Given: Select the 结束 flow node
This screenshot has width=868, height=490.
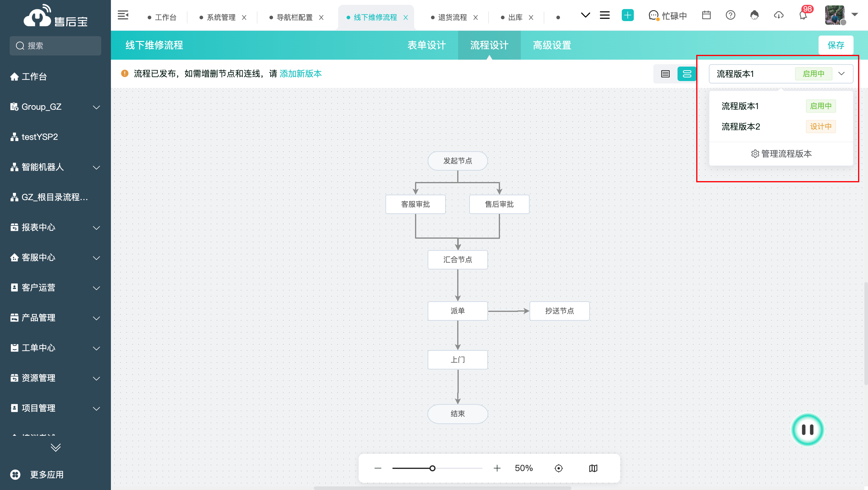Looking at the screenshot, I should coord(458,413).
